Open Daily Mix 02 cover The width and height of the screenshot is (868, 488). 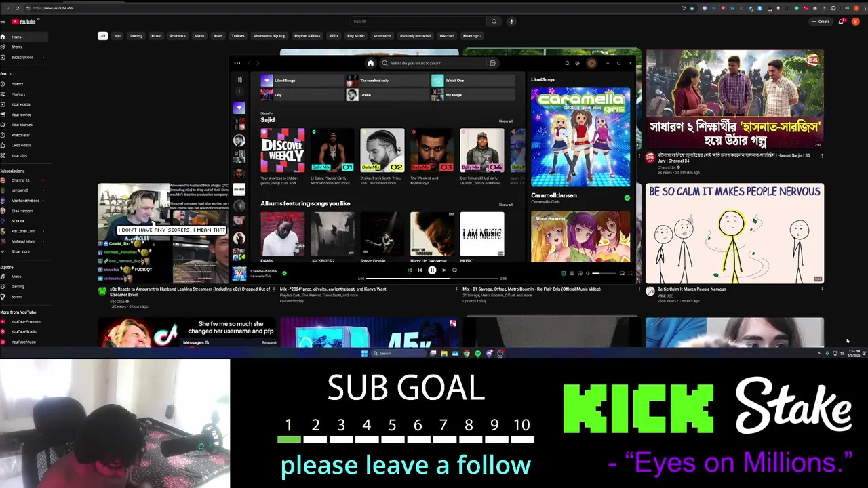point(382,150)
